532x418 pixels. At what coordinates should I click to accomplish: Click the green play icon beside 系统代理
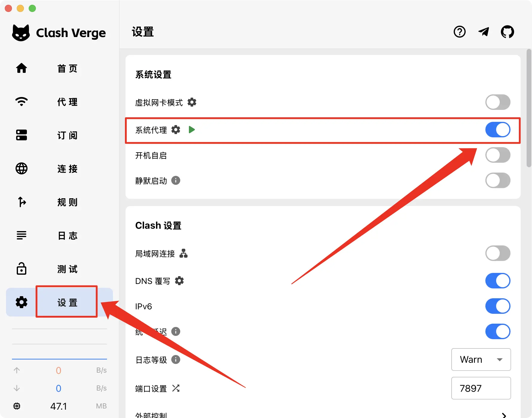point(192,130)
